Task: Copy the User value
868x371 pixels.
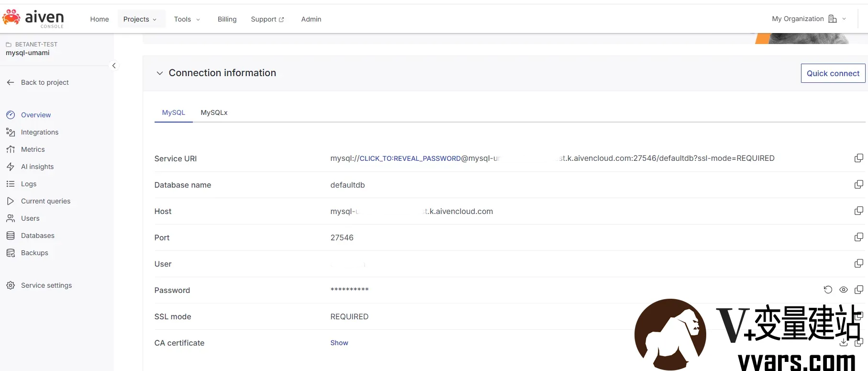Action: click(x=859, y=263)
